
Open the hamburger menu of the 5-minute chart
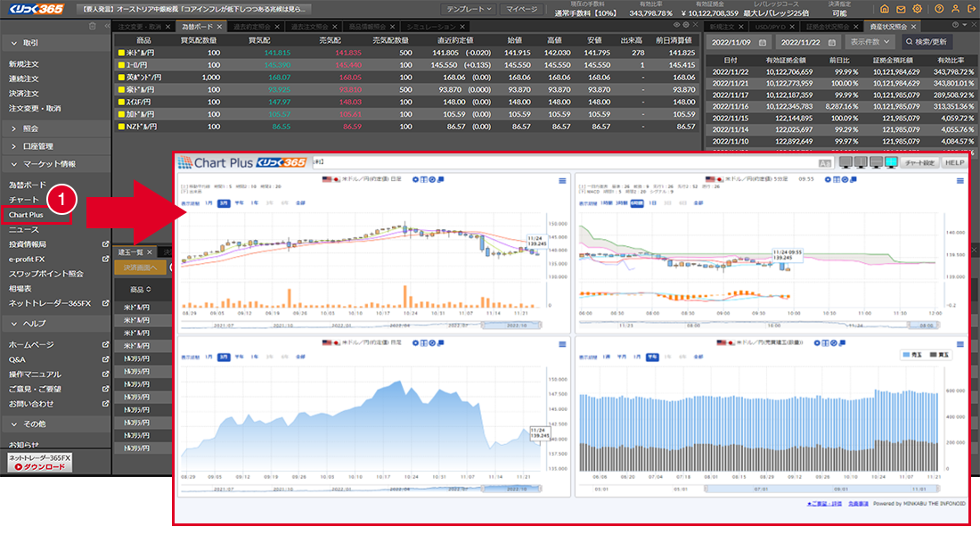coord(960,181)
